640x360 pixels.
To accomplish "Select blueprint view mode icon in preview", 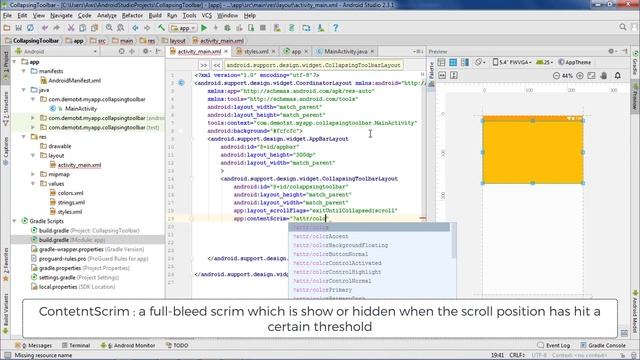I will (x=453, y=62).
